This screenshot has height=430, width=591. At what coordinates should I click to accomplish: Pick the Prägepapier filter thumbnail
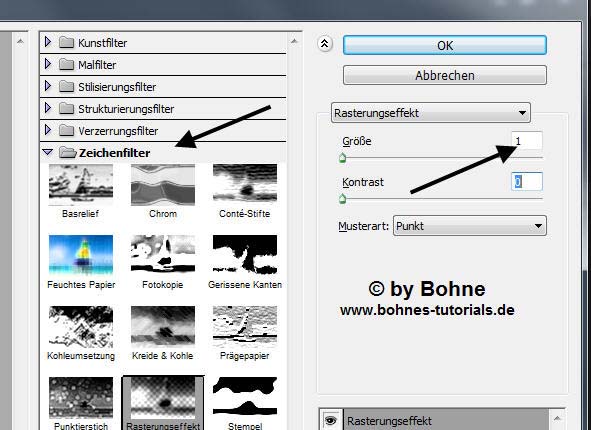point(245,326)
